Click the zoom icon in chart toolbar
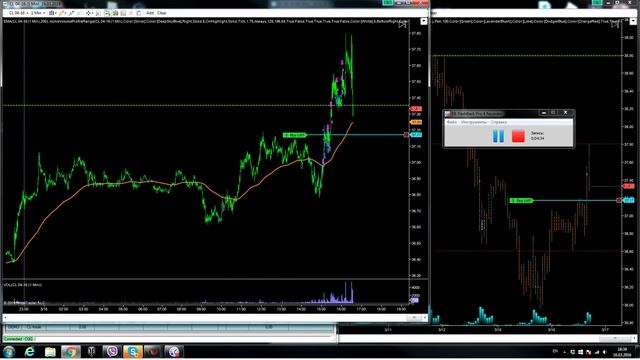The height and width of the screenshot is (360, 640). coord(98,13)
